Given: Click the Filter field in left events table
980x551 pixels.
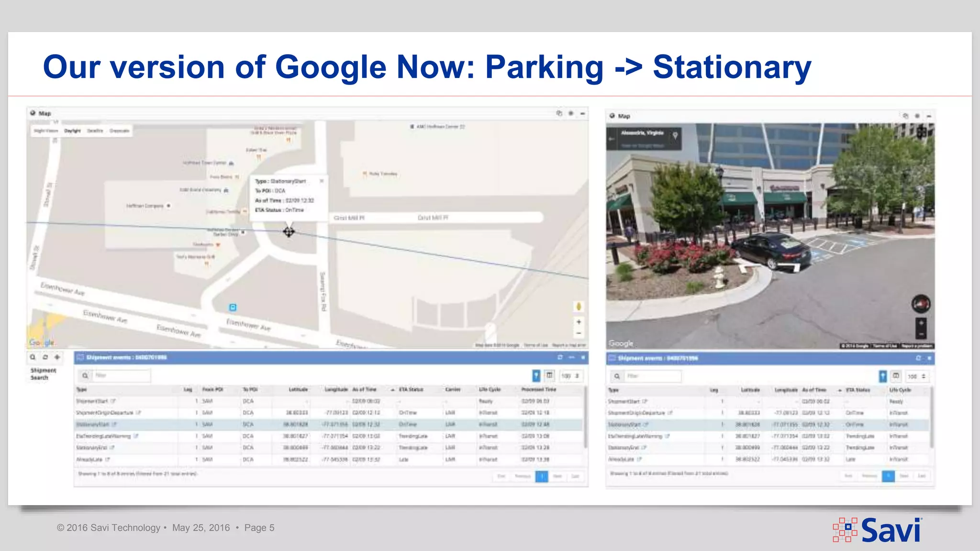Looking at the screenshot, I should [122, 376].
